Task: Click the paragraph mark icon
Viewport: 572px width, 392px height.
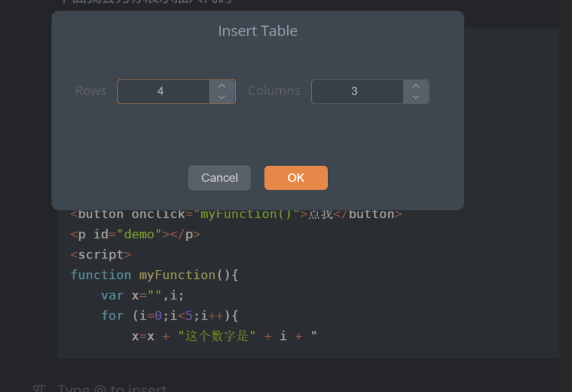Action: point(39,388)
